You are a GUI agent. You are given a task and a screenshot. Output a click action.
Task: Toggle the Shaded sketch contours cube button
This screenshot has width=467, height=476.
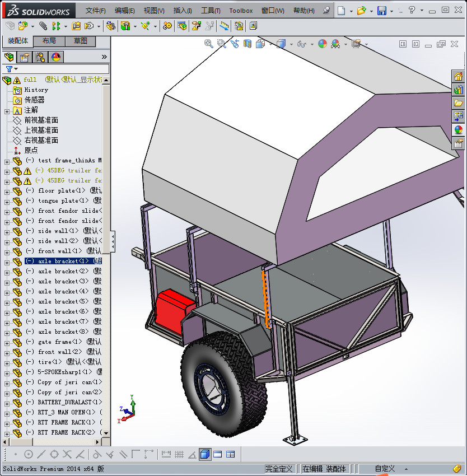[x=206, y=454]
